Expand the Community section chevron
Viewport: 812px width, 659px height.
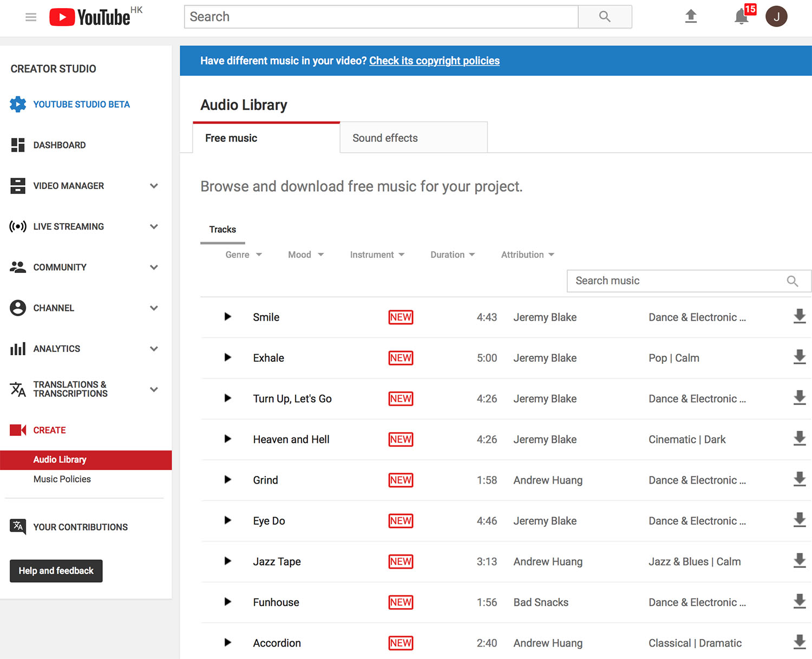(x=154, y=267)
